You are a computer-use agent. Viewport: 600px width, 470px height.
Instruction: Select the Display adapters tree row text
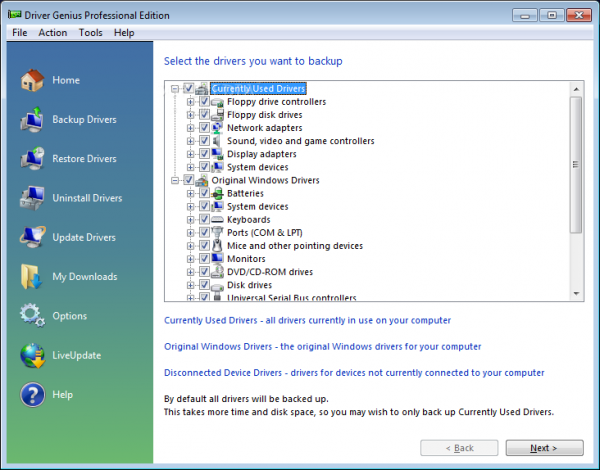[262, 154]
